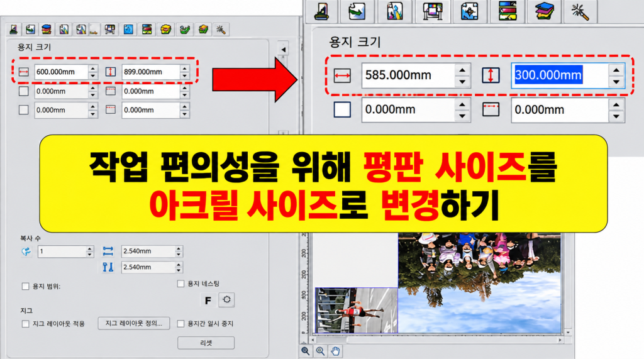The height and width of the screenshot is (359, 644).
Task: Click the image-with-pencil icon in the enlarged toolbar
Action: coord(395,11)
